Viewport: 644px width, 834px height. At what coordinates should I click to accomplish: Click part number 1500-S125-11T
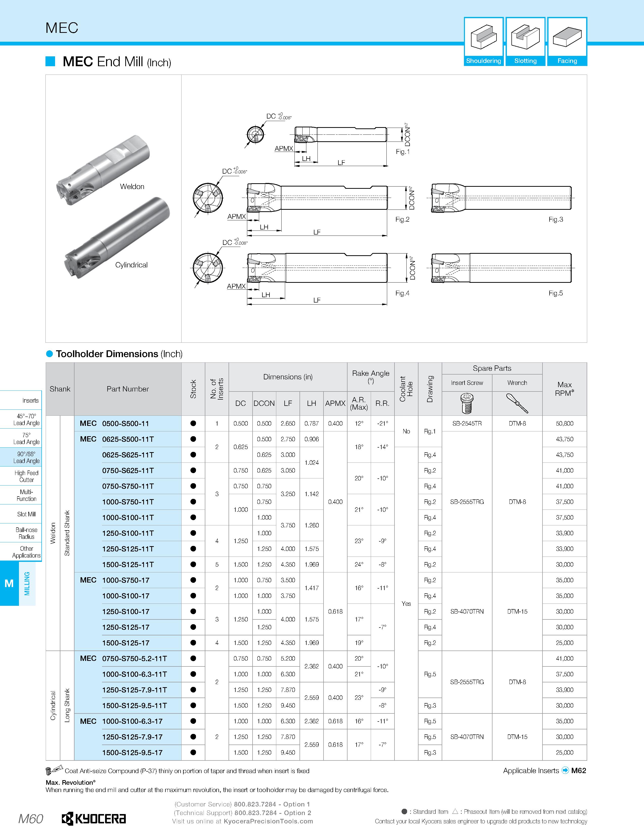(x=128, y=564)
